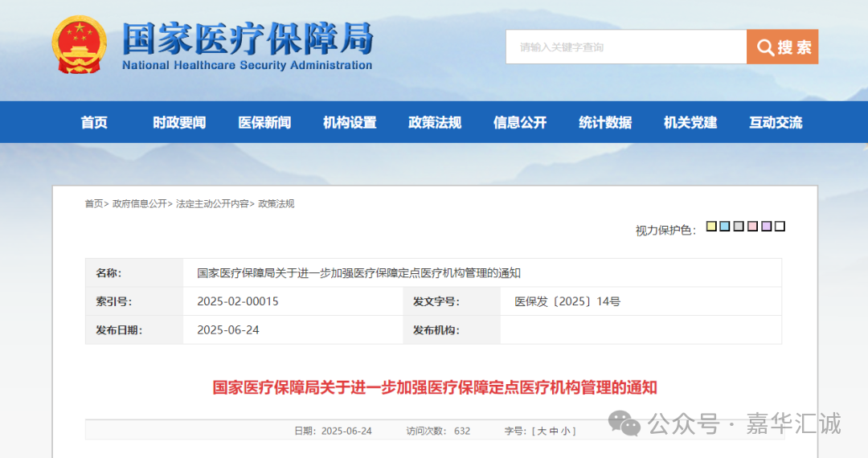The height and width of the screenshot is (458, 868).
Task: Open the 统计数据 nav item
Action: tap(605, 122)
